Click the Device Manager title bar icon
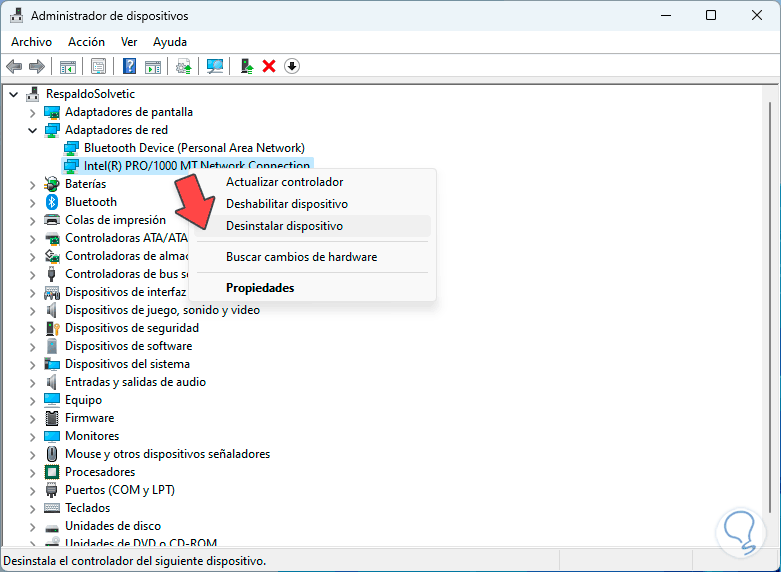 (16, 15)
